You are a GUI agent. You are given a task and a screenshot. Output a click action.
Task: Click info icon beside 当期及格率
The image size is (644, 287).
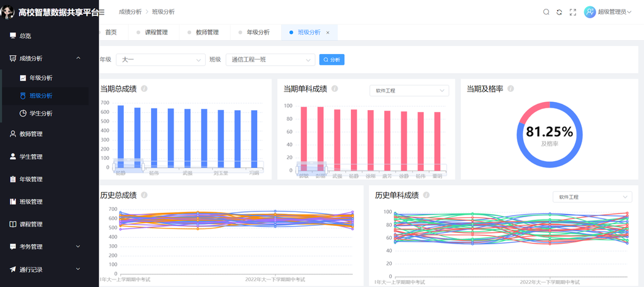click(511, 89)
